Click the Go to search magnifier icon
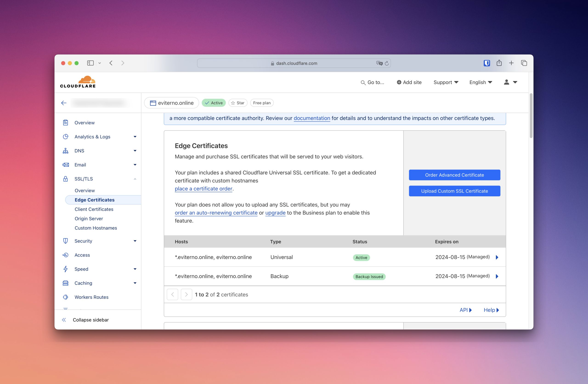This screenshot has width=588, height=384. [x=363, y=82]
